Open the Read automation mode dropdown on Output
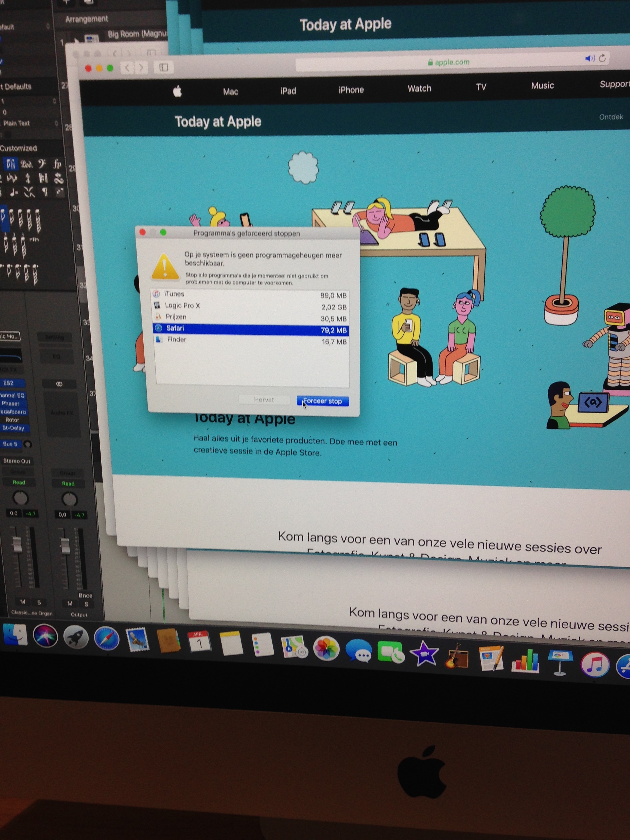 [x=68, y=483]
